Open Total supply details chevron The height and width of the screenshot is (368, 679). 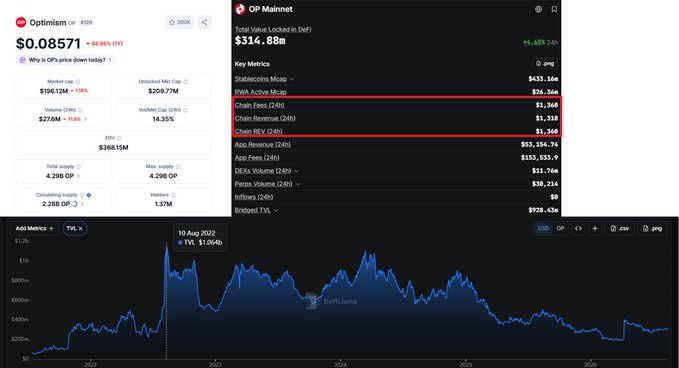[78, 176]
